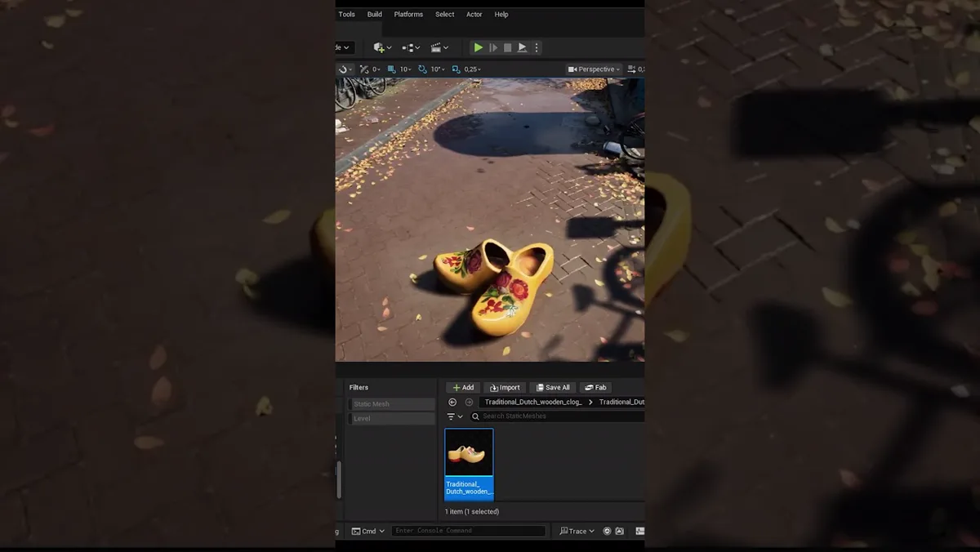
Task: Open the Fab marketplace button
Action: pos(595,388)
